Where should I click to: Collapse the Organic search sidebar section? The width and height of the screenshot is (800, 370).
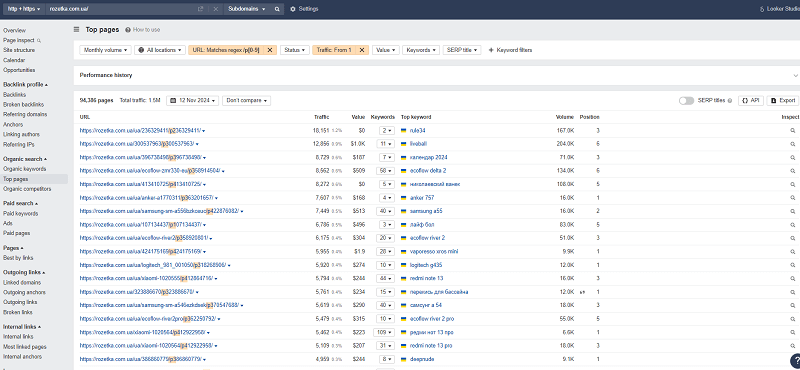pos(24,159)
